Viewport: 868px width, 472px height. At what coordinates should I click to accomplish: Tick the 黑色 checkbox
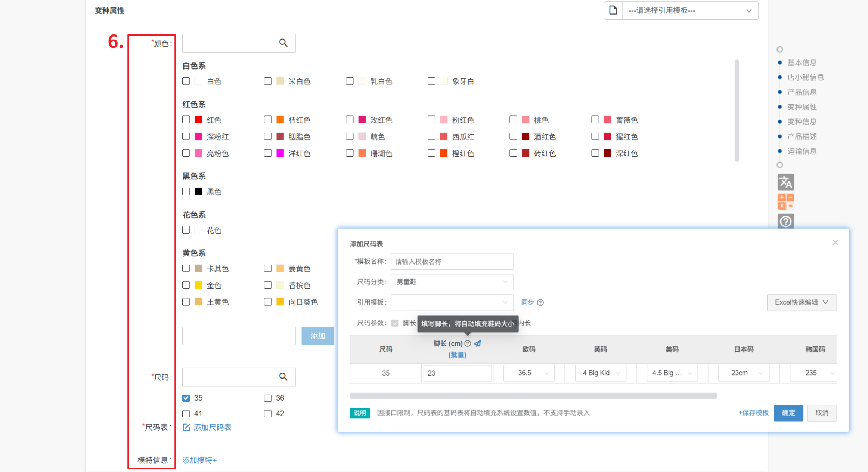pyautogui.click(x=186, y=191)
